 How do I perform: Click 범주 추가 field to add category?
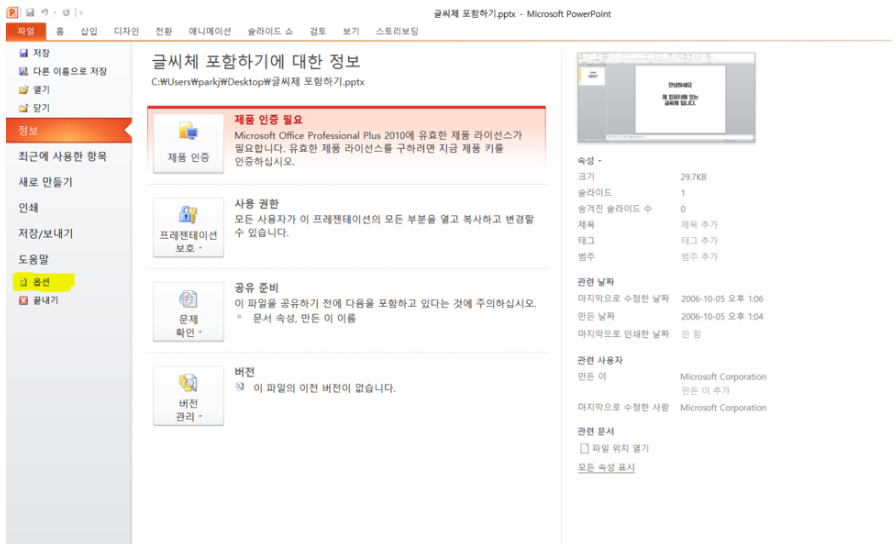point(699,257)
